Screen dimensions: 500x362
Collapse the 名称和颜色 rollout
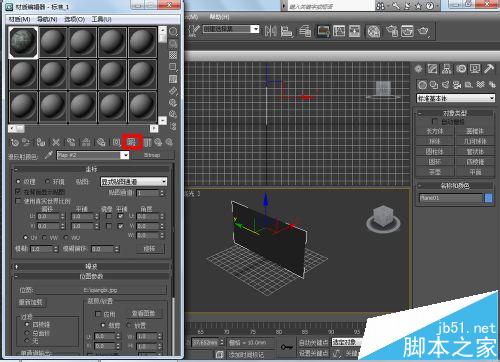[455, 186]
